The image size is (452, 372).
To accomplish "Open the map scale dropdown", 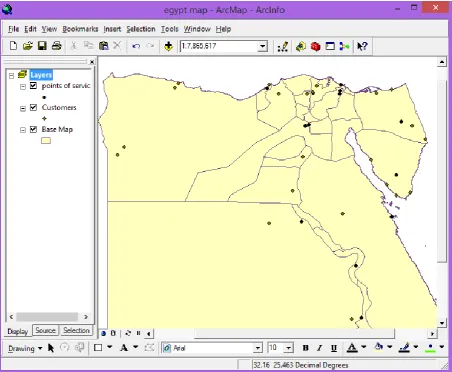I will pyautogui.click(x=263, y=46).
